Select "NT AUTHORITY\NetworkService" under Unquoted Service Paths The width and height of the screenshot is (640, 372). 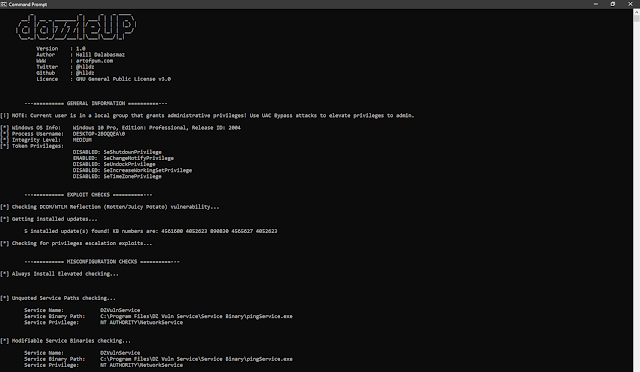click(142, 323)
